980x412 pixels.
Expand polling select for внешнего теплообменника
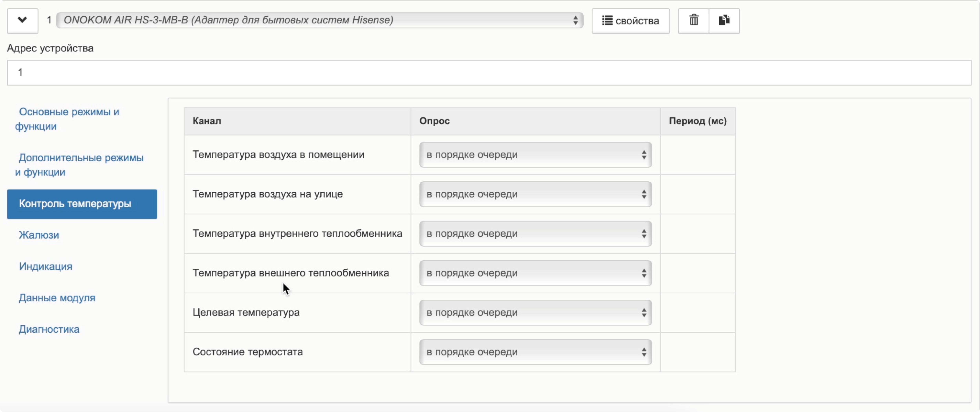pos(535,273)
